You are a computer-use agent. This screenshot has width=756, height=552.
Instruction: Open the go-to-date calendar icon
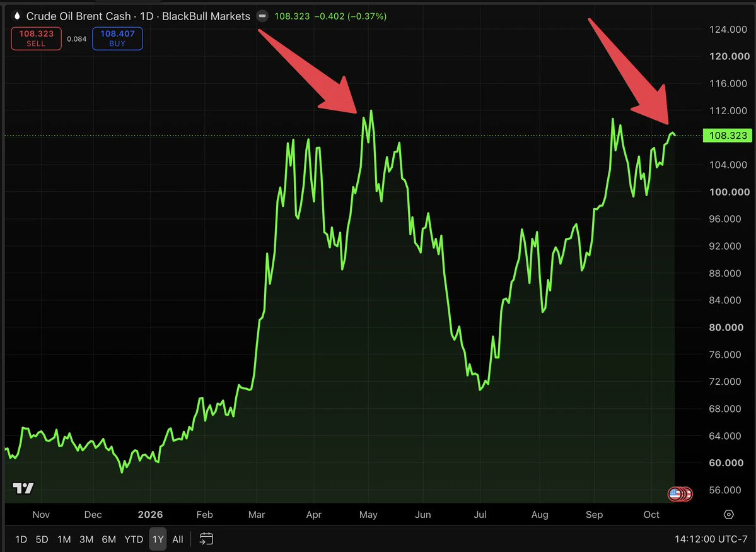[x=206, y=539]
